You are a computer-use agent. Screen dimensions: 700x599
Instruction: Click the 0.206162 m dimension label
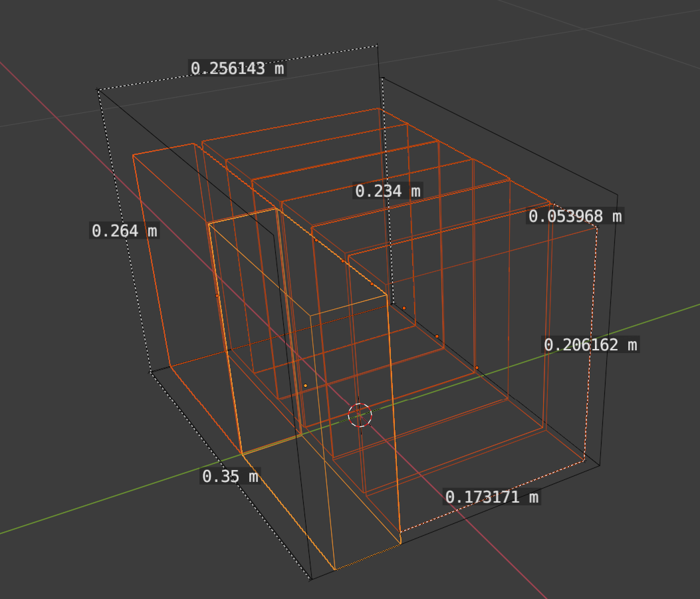click(590, 345)
